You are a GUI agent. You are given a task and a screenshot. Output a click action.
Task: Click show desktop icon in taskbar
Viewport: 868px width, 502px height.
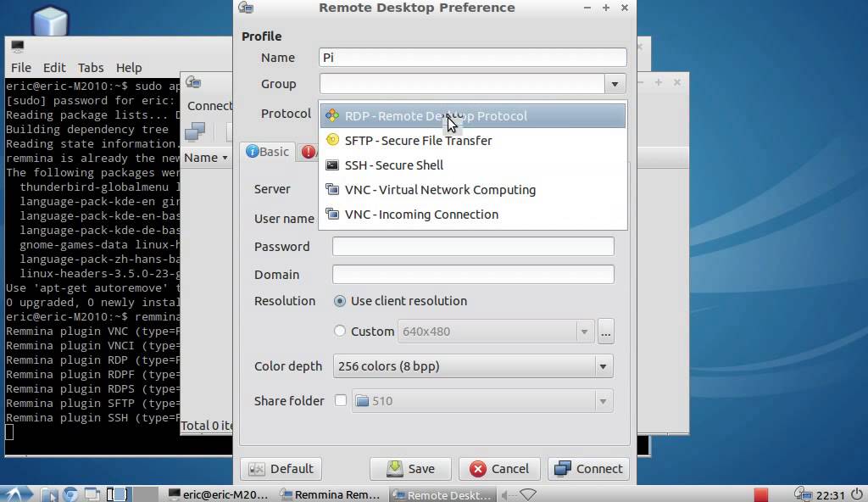pyautogui.click(x=92, y=494)
